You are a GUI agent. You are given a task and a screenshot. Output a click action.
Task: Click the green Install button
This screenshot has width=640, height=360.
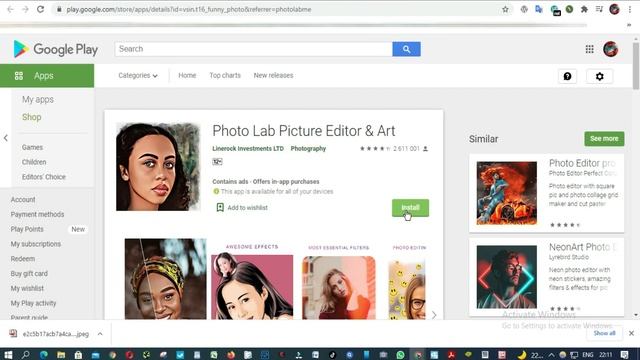(410, 208)
